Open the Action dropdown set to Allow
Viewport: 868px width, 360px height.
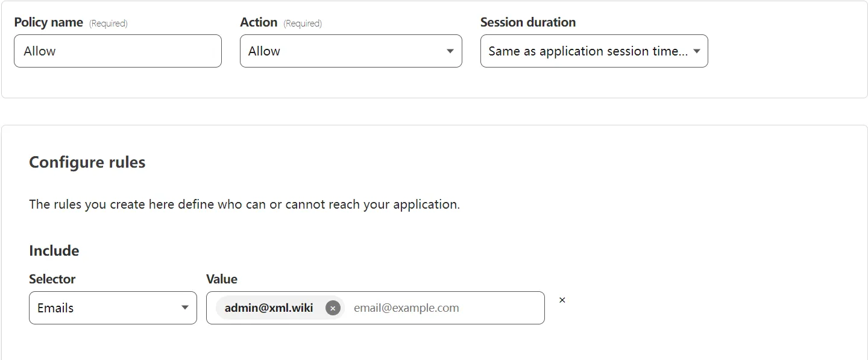pos(344,51)
